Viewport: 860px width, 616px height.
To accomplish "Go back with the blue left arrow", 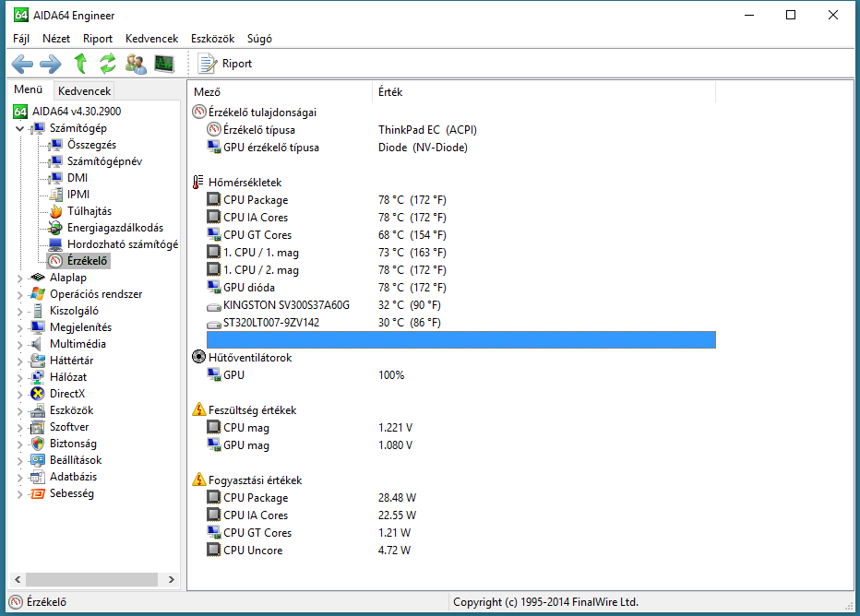I will pyautogui.click(x=22, y=64).
